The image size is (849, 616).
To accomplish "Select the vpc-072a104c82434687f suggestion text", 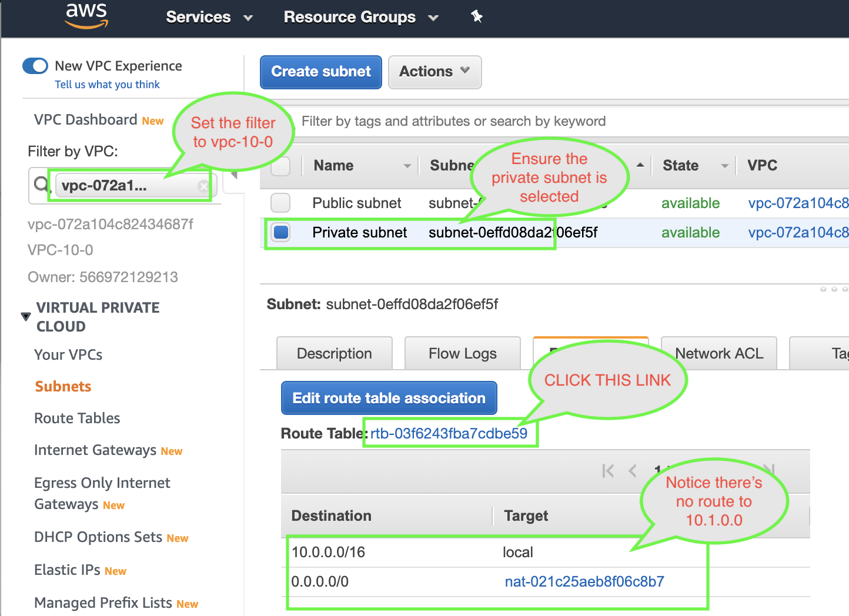I will tap(110, 224).
